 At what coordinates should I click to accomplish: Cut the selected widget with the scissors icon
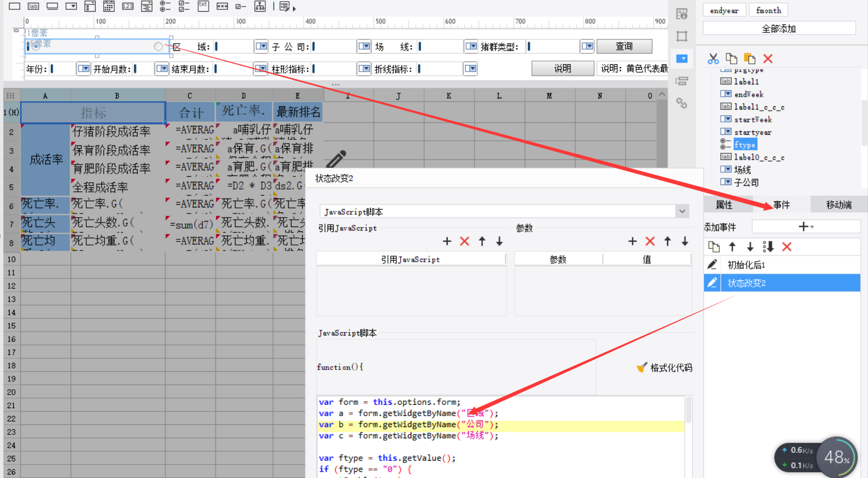coord(713,59)
